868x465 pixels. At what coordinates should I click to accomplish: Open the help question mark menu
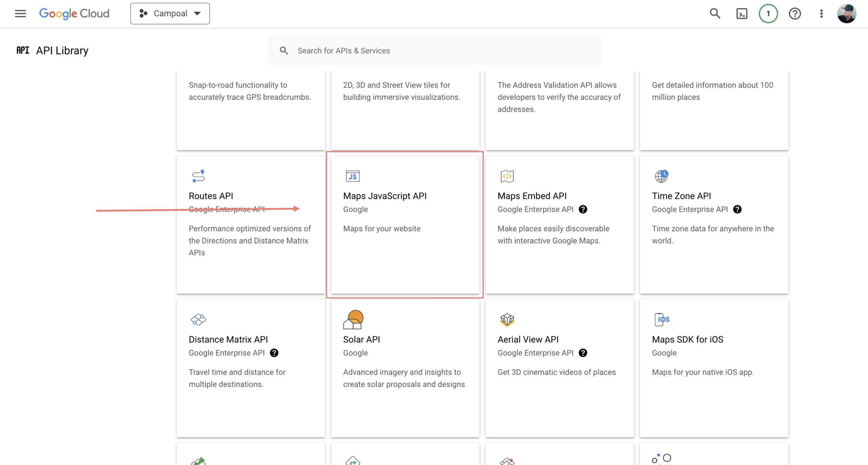point(794,14)
